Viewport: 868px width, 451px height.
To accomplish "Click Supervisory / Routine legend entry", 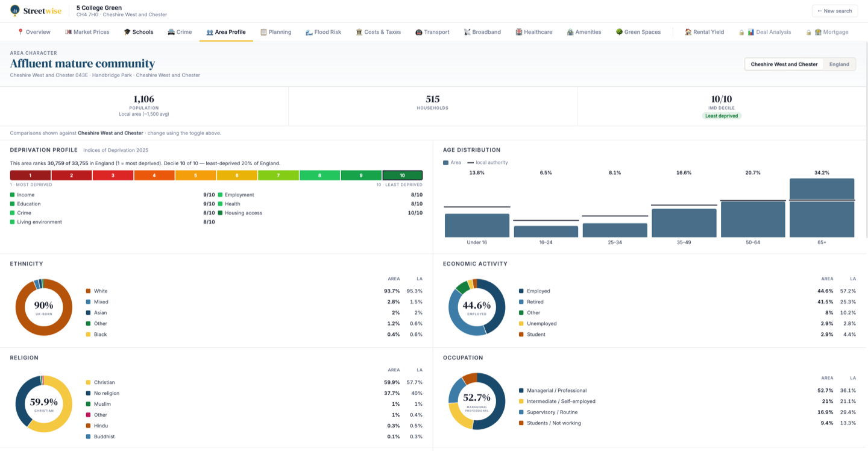I will 687,412.
